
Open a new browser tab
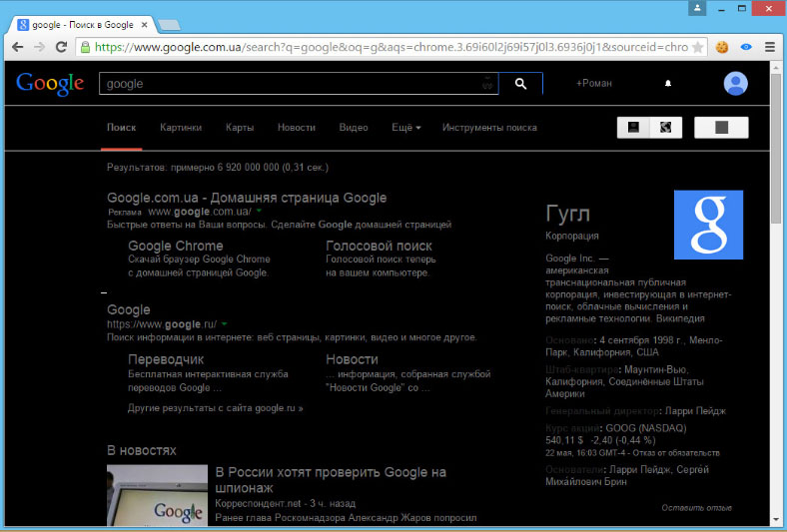pyautogui.click(x=169, y=25)
